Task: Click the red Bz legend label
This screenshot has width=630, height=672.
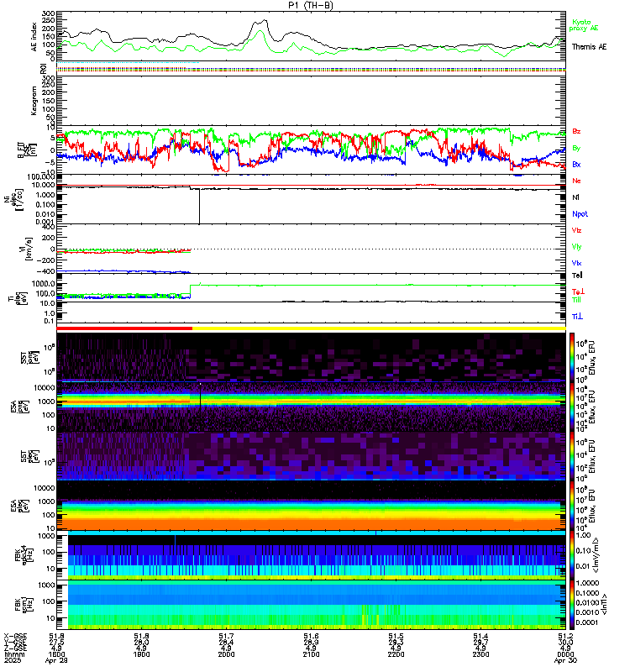Action: point(576,131)
